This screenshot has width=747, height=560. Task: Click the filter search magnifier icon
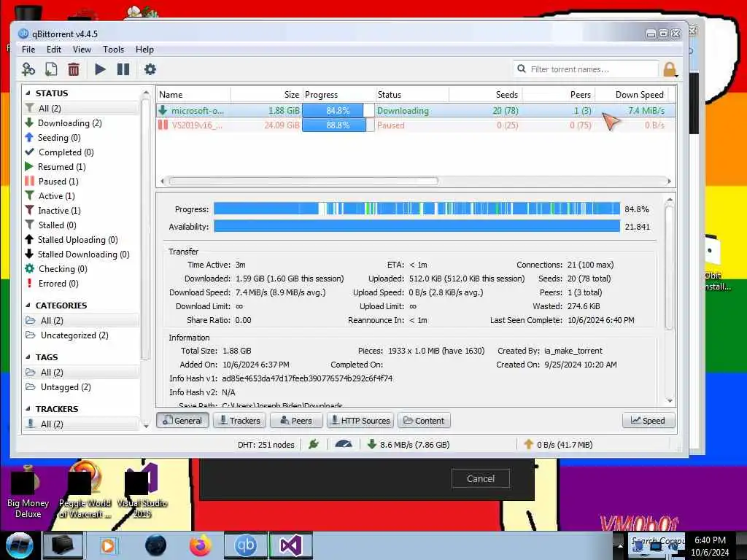pyautogui.click(x=521, y=69)
